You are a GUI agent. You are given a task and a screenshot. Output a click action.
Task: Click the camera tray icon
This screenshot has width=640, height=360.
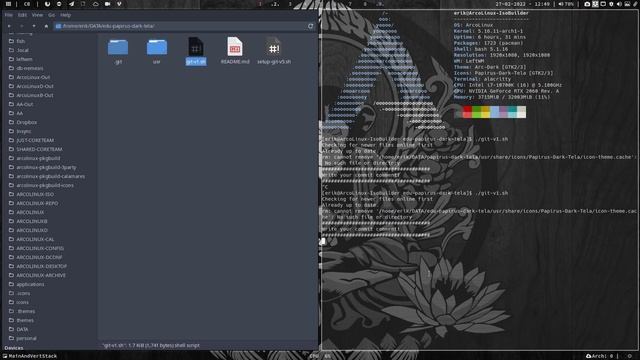coord(587,4)
